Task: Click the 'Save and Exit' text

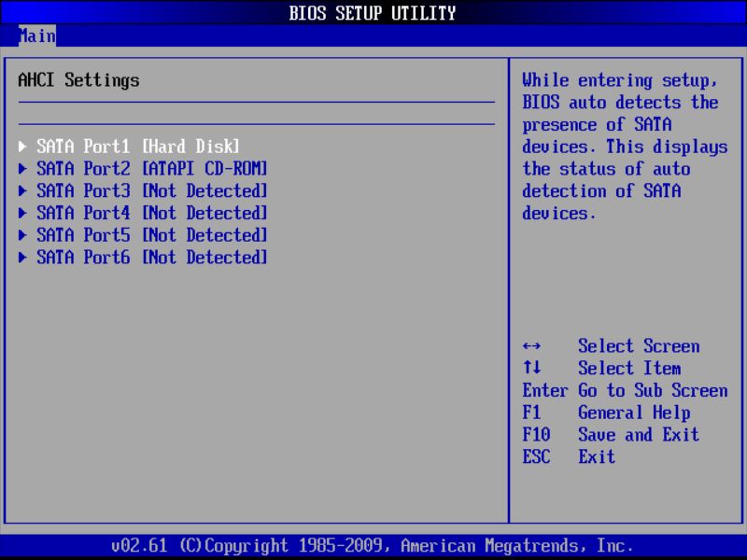Action: [x=639, y=435]
